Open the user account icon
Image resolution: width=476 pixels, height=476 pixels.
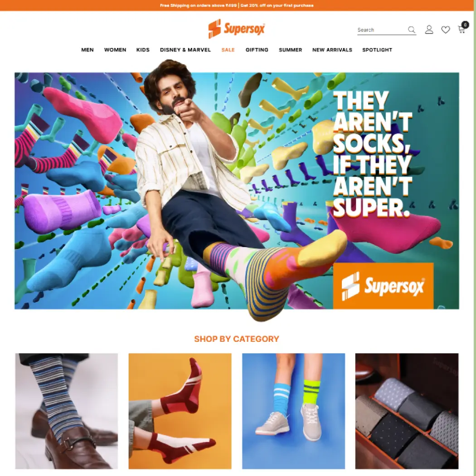pyautogui.click(x=429, y=29)
